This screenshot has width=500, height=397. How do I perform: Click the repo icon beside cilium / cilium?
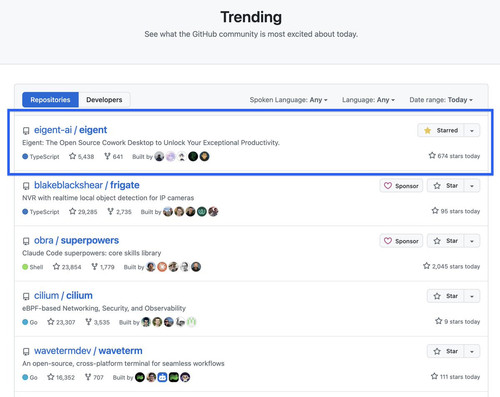point(26,296)
